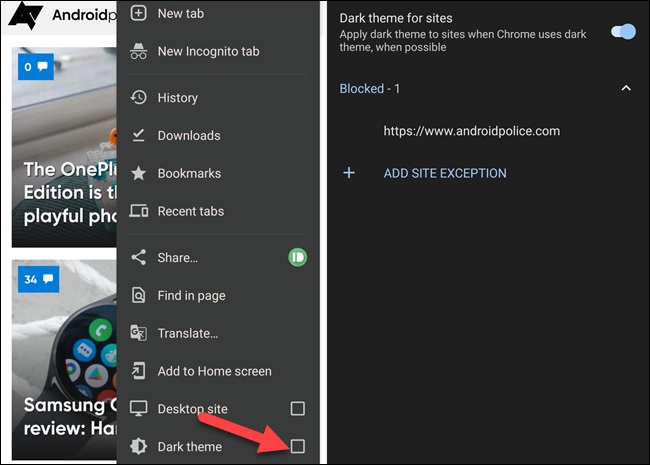Viewport: 650px width, 465px height.
Task: Click the green Pushbullet share shortcut icon
Action: point(297,257)
